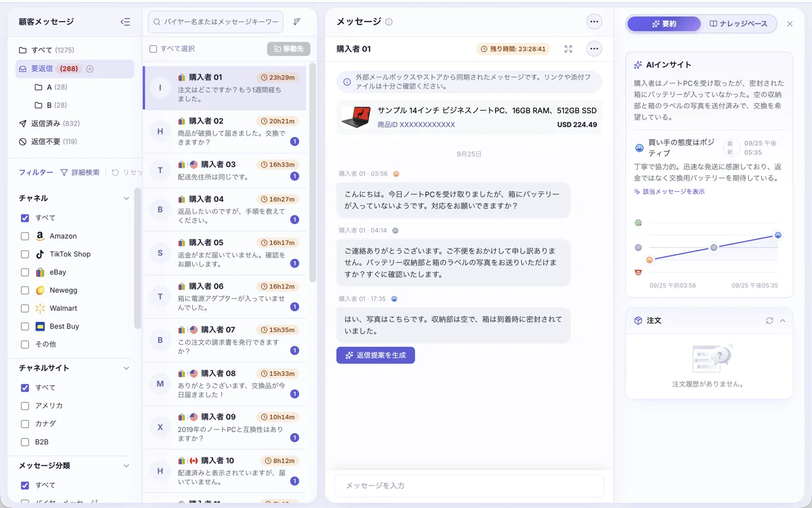
Task: Click the 返信提案を生成 button
Action: (x=376, y=355)
